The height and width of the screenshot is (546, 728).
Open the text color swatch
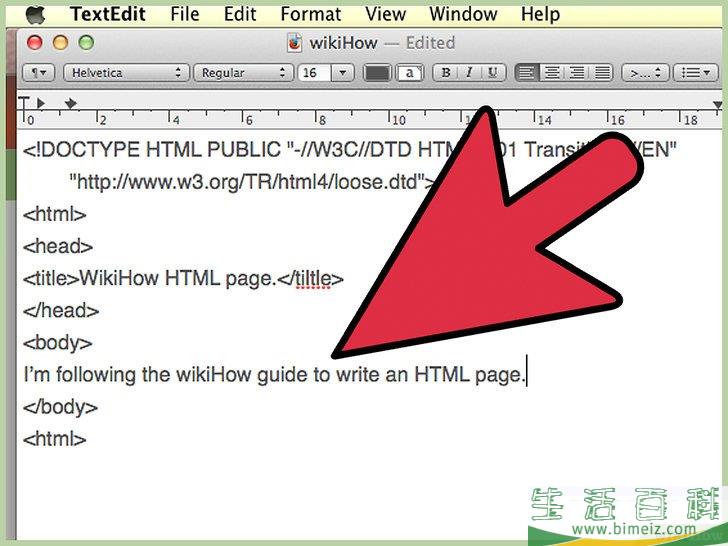pos(377,73)
